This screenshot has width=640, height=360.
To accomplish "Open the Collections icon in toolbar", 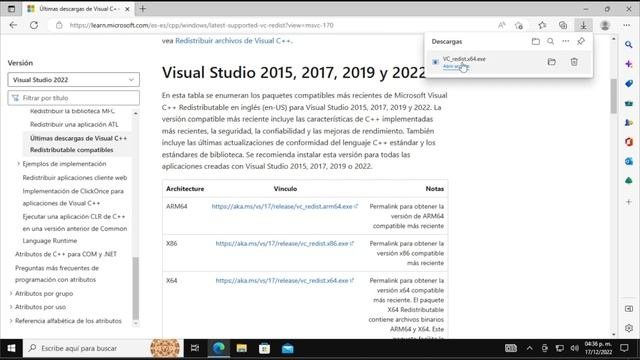I will (x=563, y=25).
